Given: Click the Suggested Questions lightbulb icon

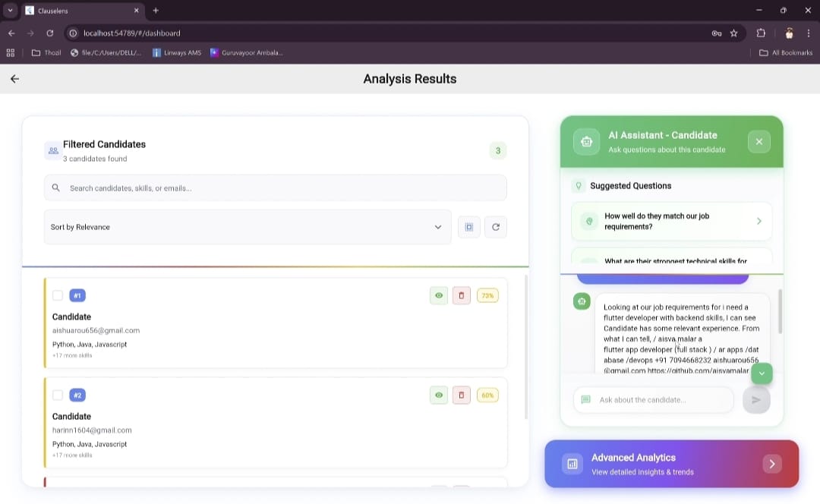Looking at the screenshot, I should [579, 186].
